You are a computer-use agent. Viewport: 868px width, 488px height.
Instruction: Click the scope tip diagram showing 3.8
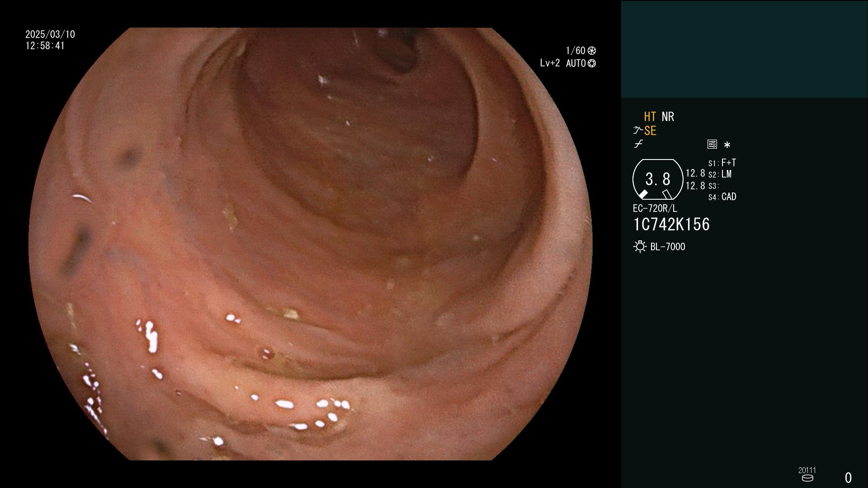[x=658, y=179]
